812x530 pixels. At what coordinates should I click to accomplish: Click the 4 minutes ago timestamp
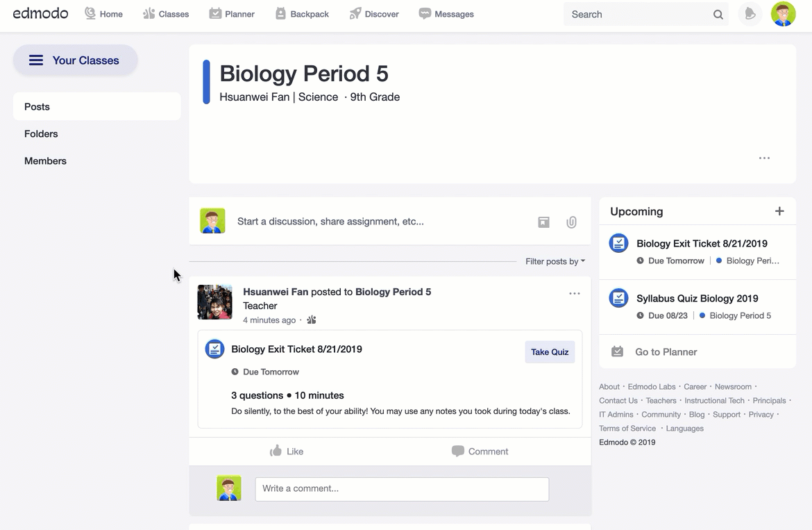click(x=269, y=320)
